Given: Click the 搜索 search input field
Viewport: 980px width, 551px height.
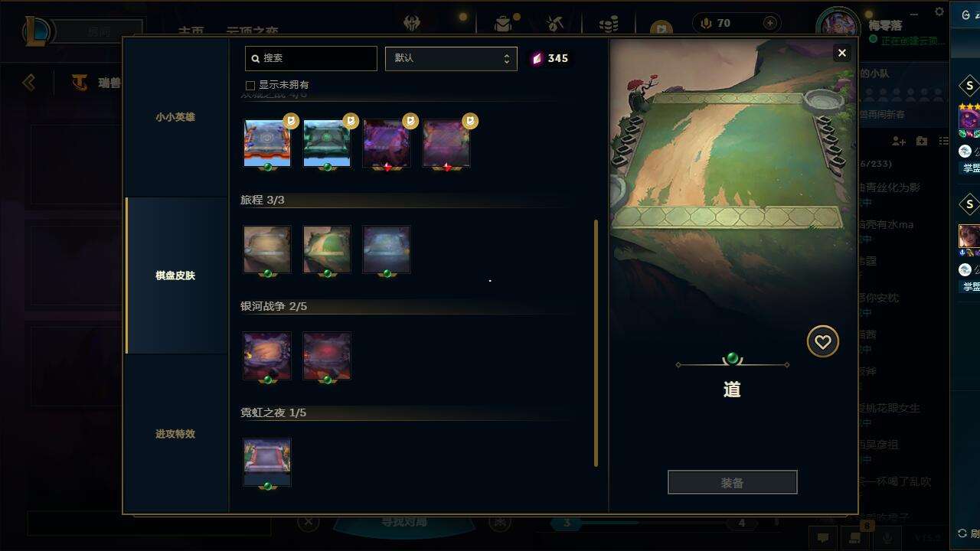Looking at the screenshot, I should point(311,58).
